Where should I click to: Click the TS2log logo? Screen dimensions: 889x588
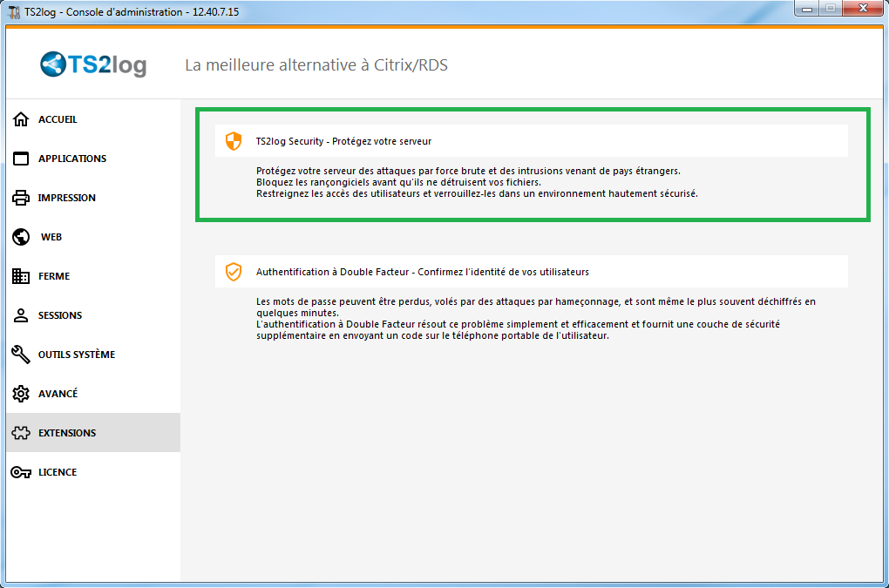[93, 64]
